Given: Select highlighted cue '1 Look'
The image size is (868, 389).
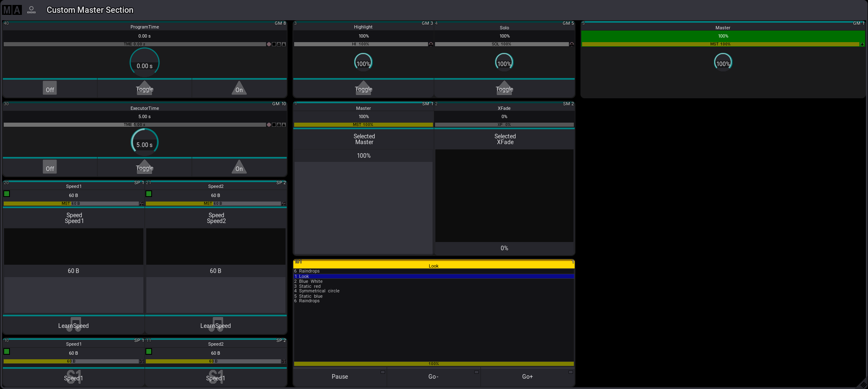Looking at the screenshot, I should 434,276.
